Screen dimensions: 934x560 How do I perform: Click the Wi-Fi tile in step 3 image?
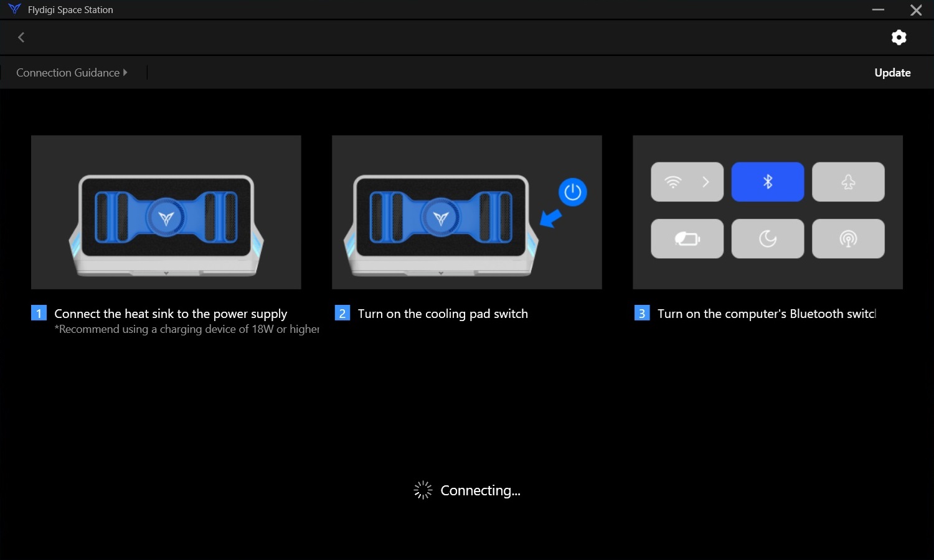click(x=687, y=182)
